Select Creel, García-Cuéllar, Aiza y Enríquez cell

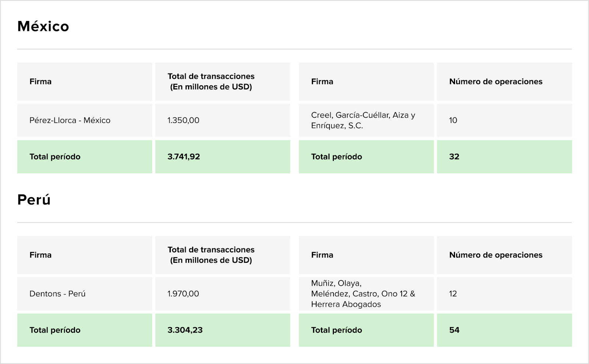[366, 120]
